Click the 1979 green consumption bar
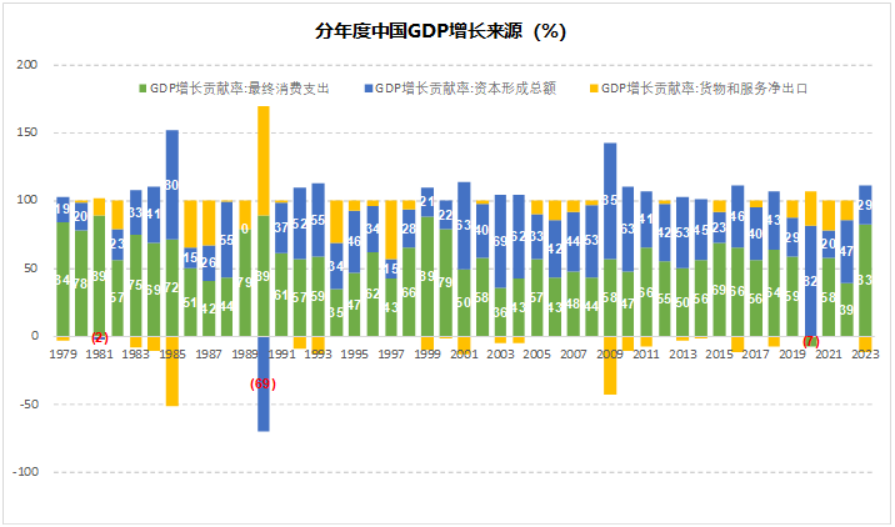This screenshot has width=895, height=527. (63, 279)
